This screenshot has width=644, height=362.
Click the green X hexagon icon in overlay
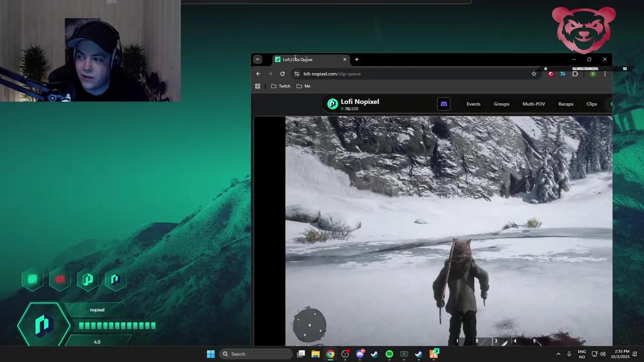(33, 280)
